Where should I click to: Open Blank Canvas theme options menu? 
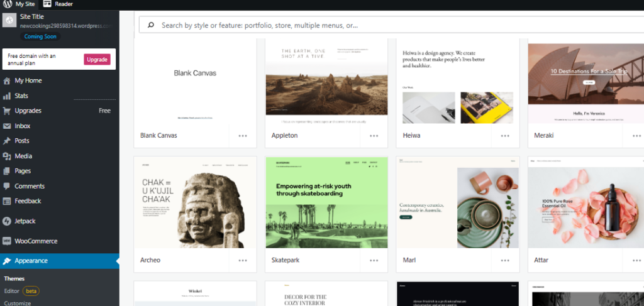(243, 136)
